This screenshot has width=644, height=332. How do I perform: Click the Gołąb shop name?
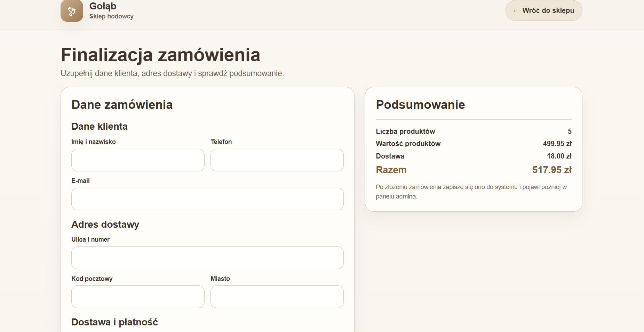coord(103,6)
